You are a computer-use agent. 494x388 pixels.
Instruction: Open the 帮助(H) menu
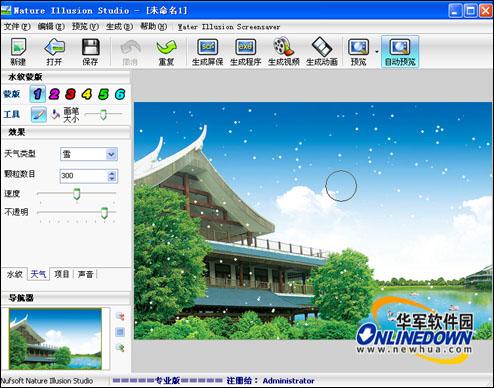pos(153,27)
